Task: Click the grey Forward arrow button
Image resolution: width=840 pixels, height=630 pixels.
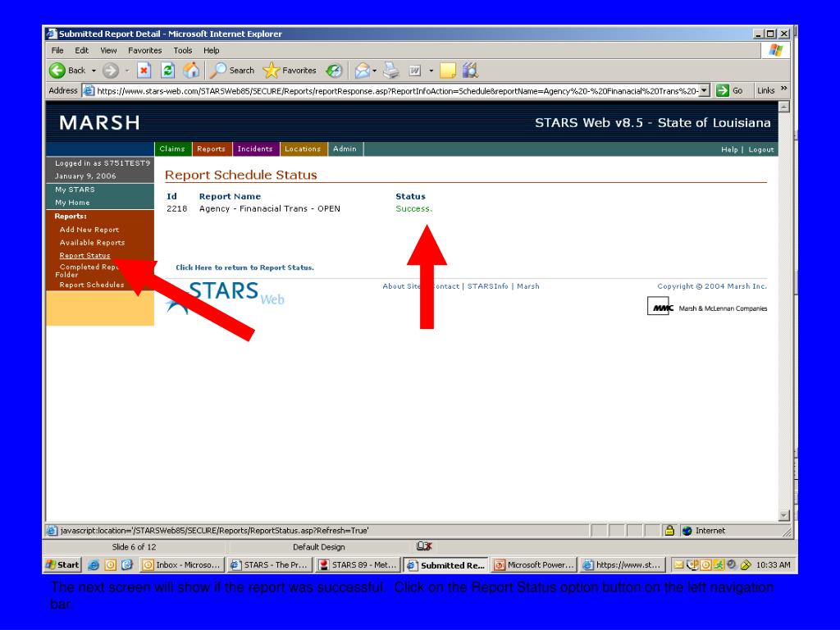Action: (x=111, y=71)
